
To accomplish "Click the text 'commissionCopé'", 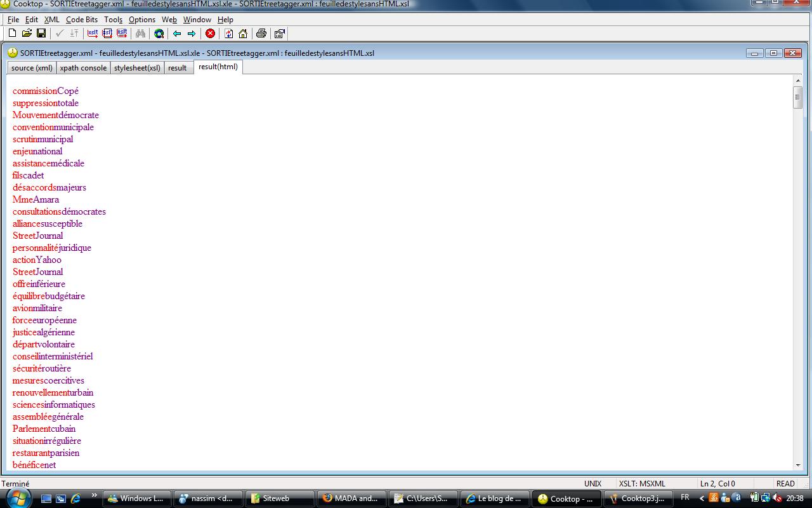I will (x=46, y=91).
